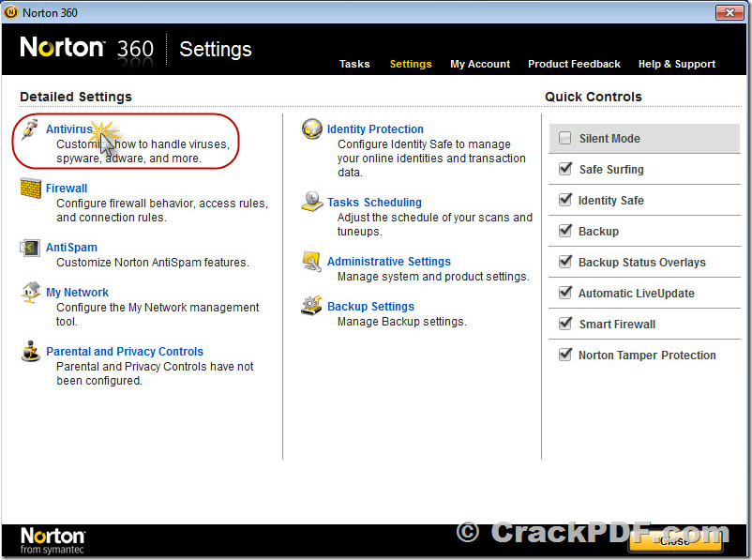Click 'Manage system and product settings.' text

pos(433,277)
